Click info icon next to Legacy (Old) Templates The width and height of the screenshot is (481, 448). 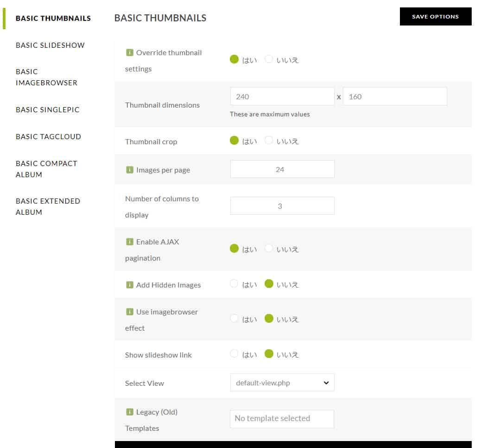tap(129, 412)
